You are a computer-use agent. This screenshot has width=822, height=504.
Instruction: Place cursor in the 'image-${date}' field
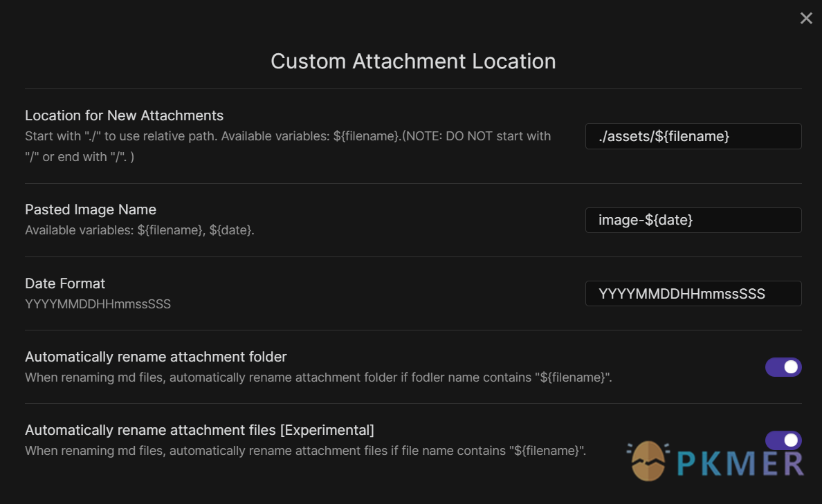[x=693, y=220]
